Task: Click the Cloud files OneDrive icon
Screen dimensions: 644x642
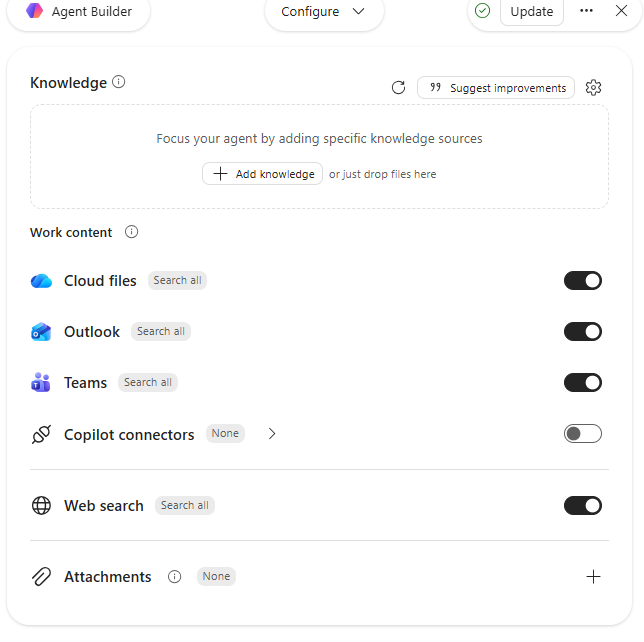Action: tap(41, 281)
